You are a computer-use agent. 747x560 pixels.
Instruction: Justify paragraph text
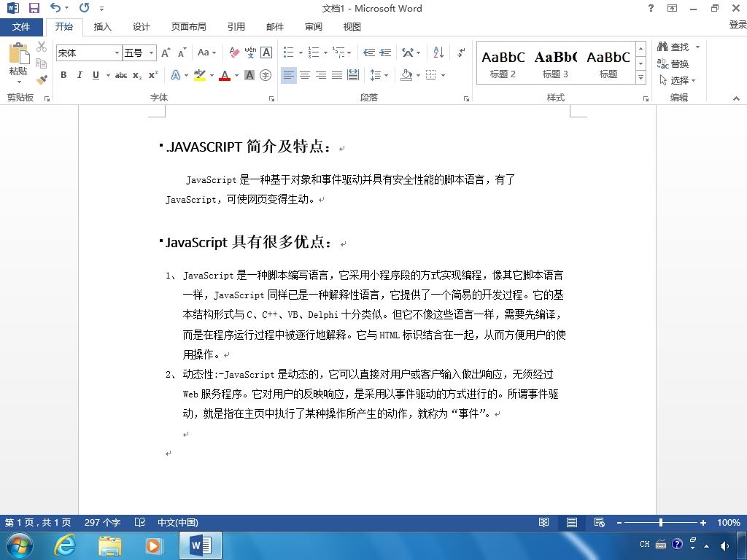point(337,75)
